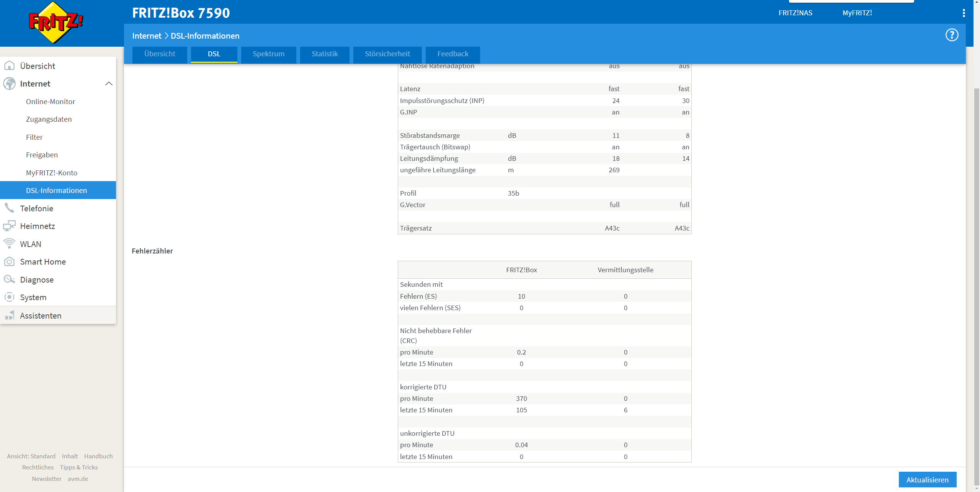This screenshot has width=980, height=492.
Task: Click the Vermittlungsstelle column header
Action: [x=626, y=270]
